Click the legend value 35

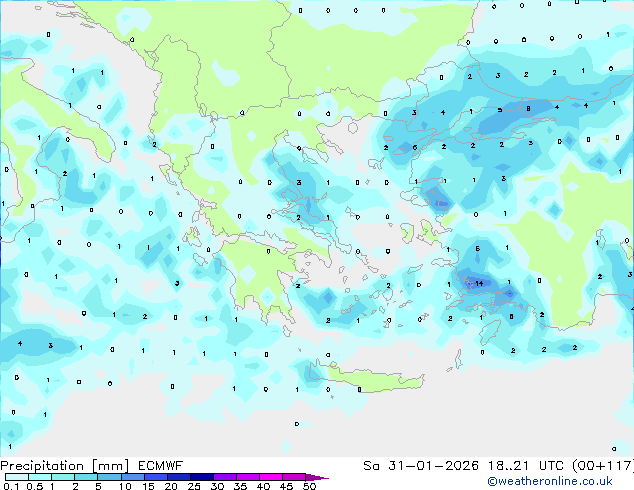(x=240, y=486)
